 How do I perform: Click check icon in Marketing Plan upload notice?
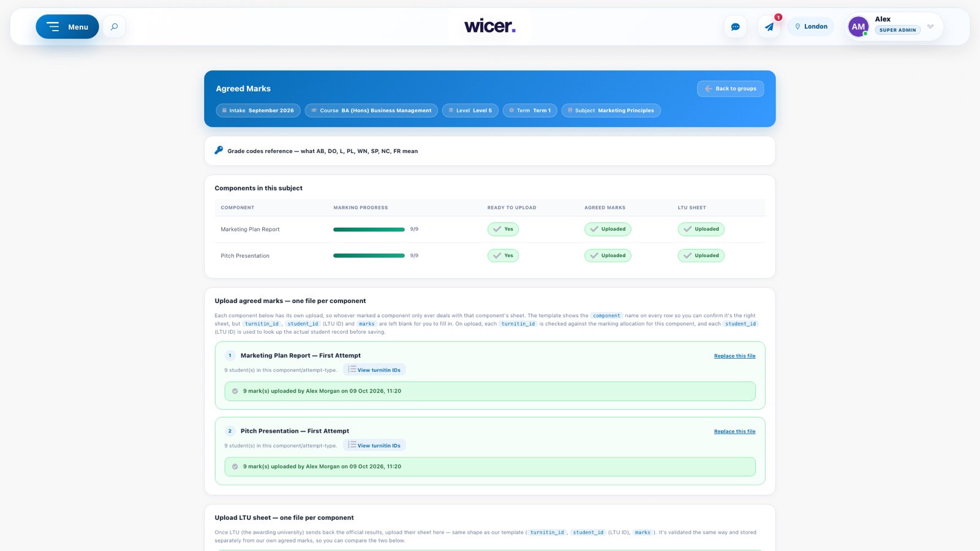click(235, 391)
